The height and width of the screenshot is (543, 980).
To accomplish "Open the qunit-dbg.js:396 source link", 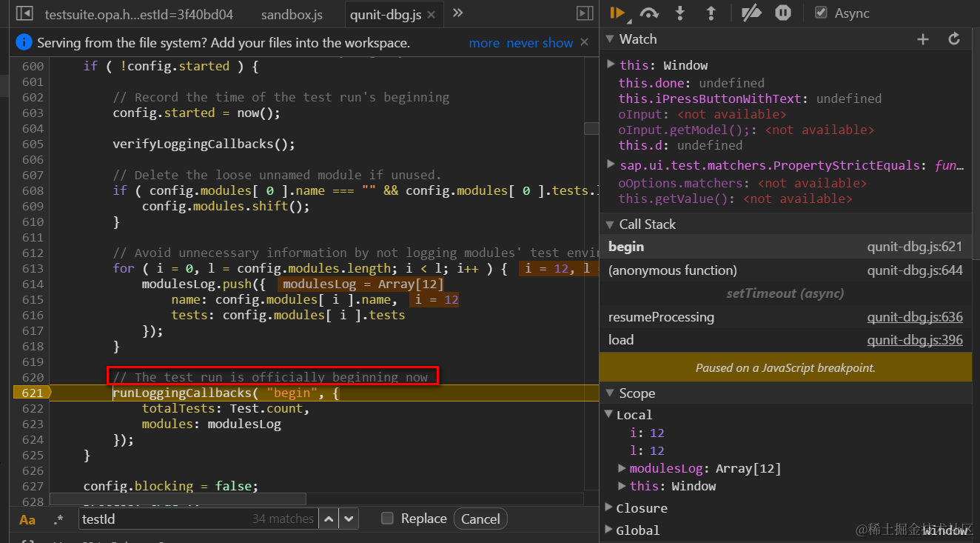I will tap(915, 340).
